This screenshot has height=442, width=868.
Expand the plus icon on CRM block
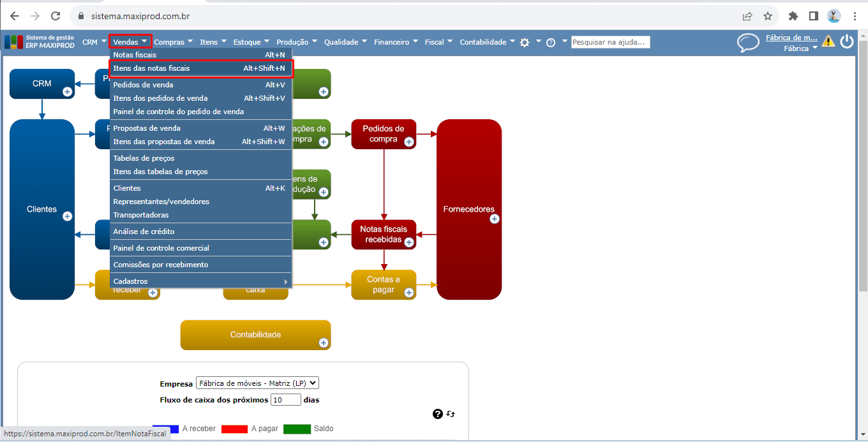(x=67, y=92)
